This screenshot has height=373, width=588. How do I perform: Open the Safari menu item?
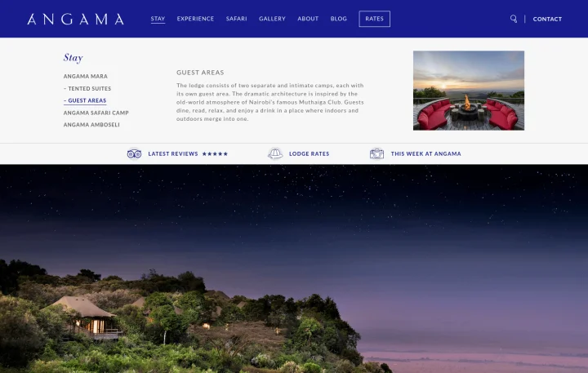pos(236,19)
